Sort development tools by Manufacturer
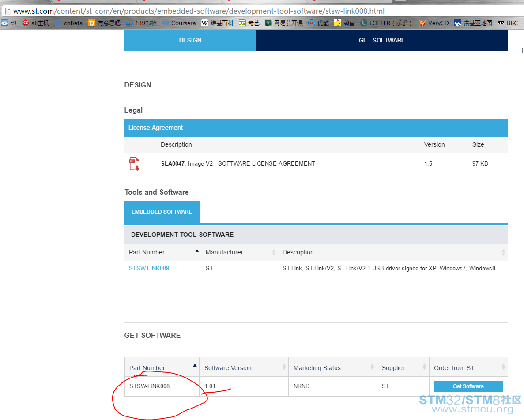Viewport: 524px width, 420px height. (240, 252)
